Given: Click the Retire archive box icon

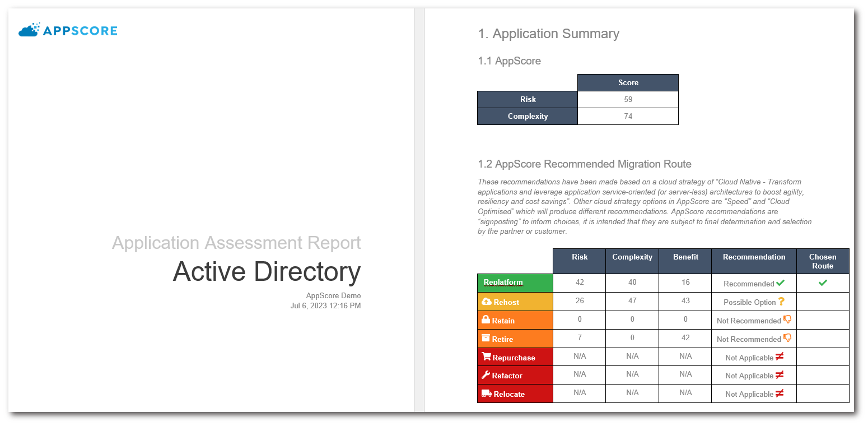Looking at the screenshot, I should click(x=486, y=339).
